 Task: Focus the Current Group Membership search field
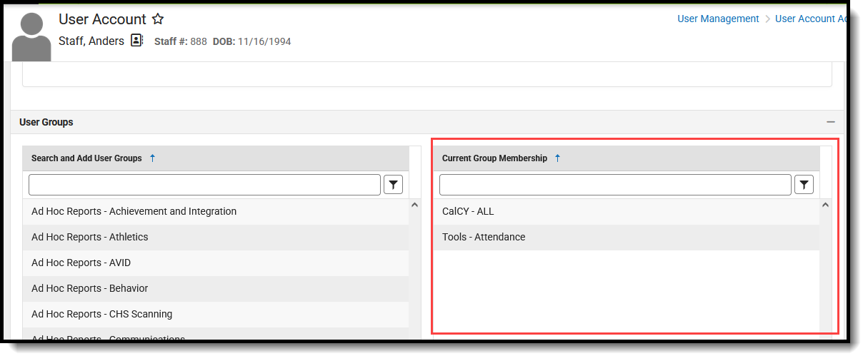pos(615,185)
